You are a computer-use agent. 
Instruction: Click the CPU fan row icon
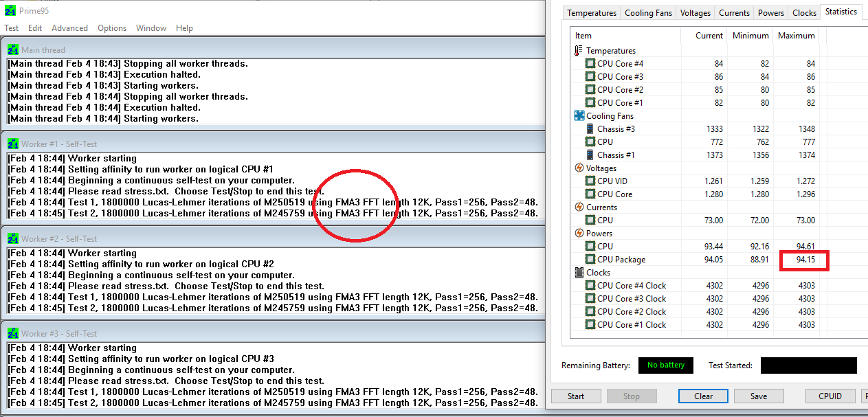coord(590,142)
